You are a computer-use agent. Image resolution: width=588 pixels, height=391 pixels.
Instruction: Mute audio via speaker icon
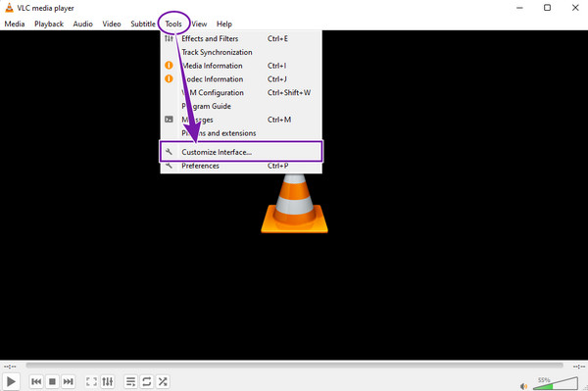click(523, 386)
